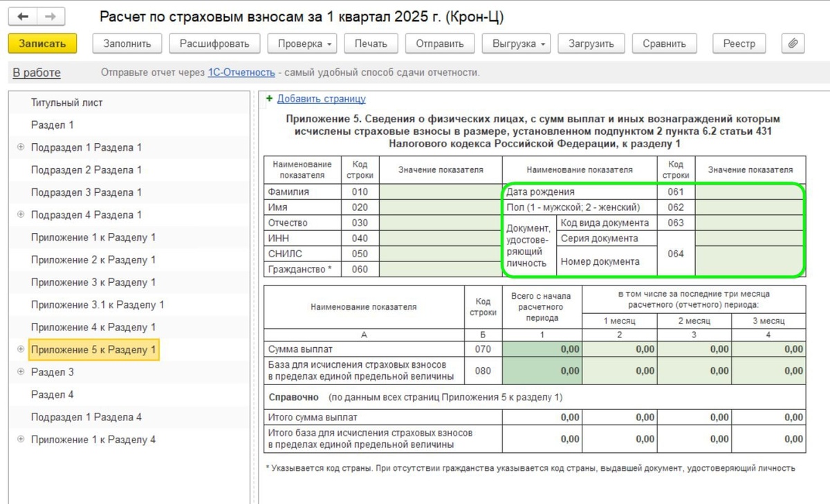Select Приложение 1 к Разделу 1
The width and height of the screenshot is (830, 504).
click(x=93, y=237)
